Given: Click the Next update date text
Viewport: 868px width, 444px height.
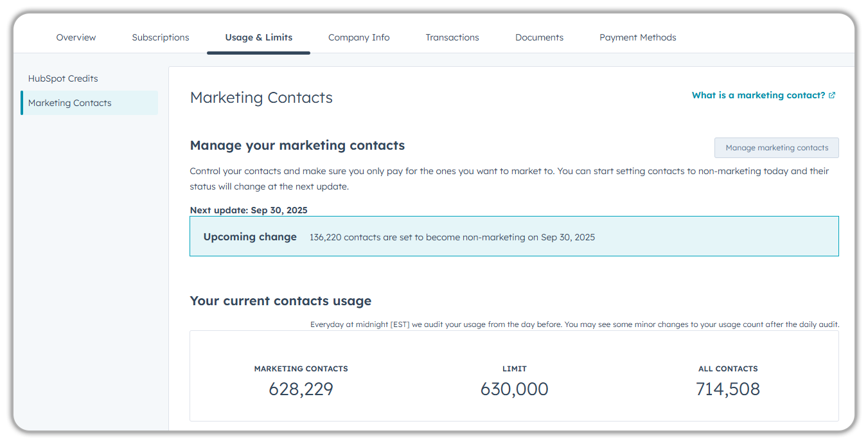Looking at the screenshot, I should click(x=249, y=209).
